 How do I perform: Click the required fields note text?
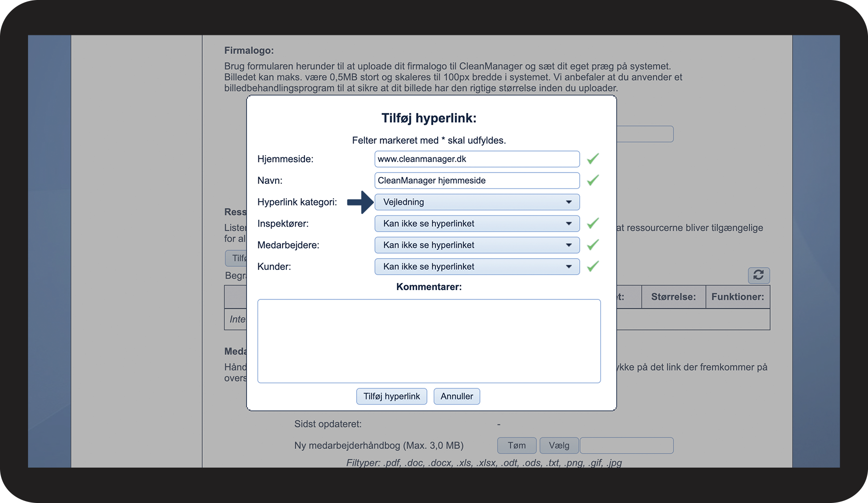(429, 141)
